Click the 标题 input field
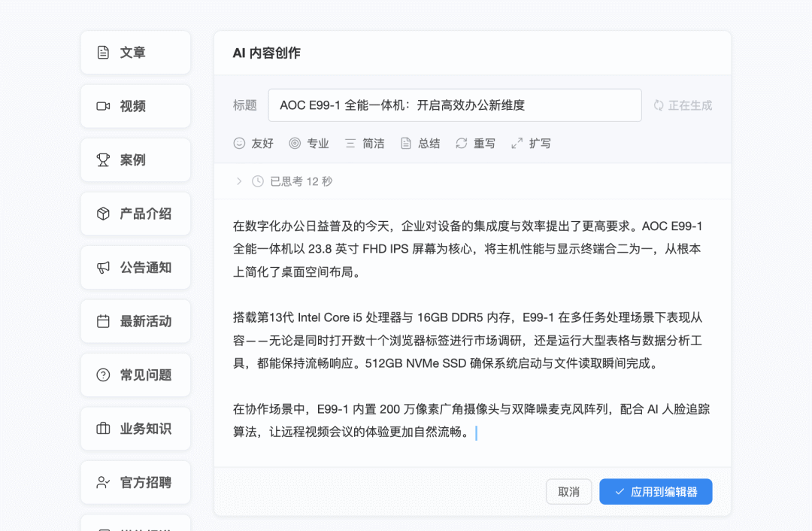This screenshot has height=531, width=812. [455, 105]
